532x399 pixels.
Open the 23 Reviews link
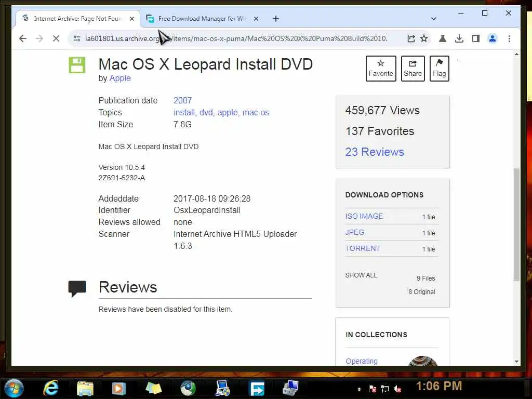click(x=375, y=152)
